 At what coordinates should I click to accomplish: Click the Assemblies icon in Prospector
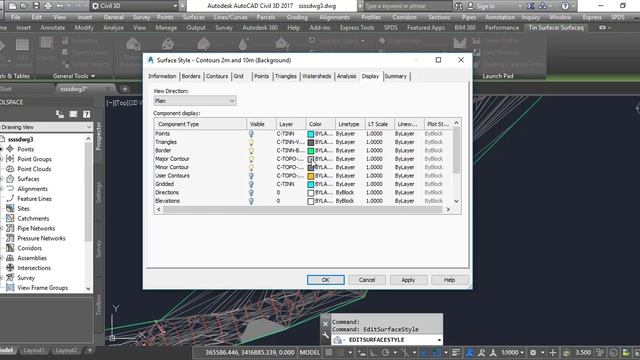click(10, 258)
